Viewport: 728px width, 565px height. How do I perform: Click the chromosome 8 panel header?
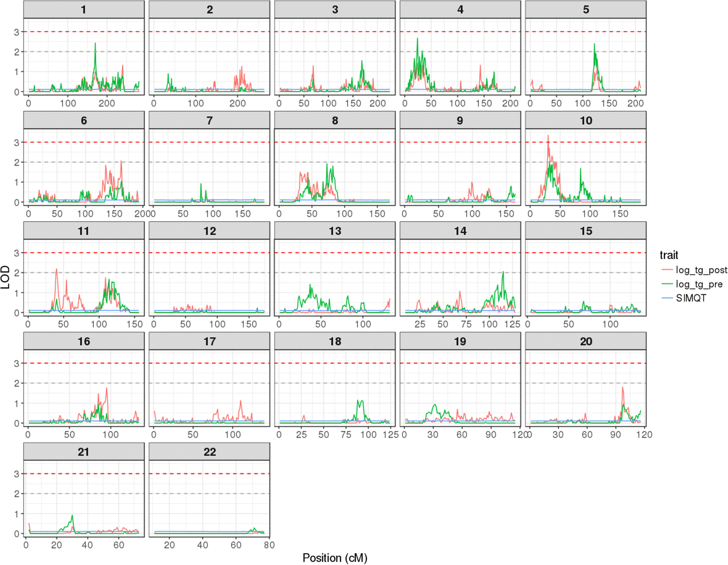pos(335,120)
